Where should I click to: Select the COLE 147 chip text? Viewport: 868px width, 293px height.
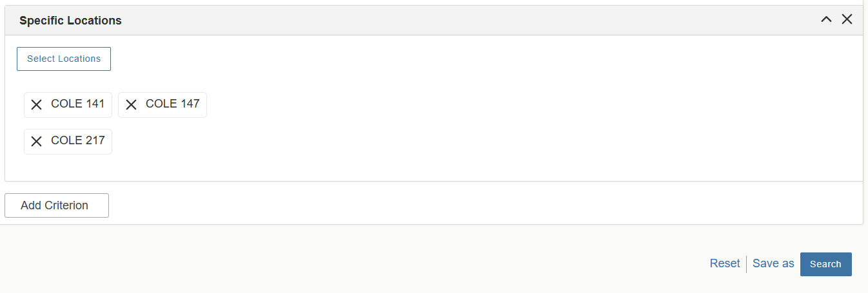[172, 104]
